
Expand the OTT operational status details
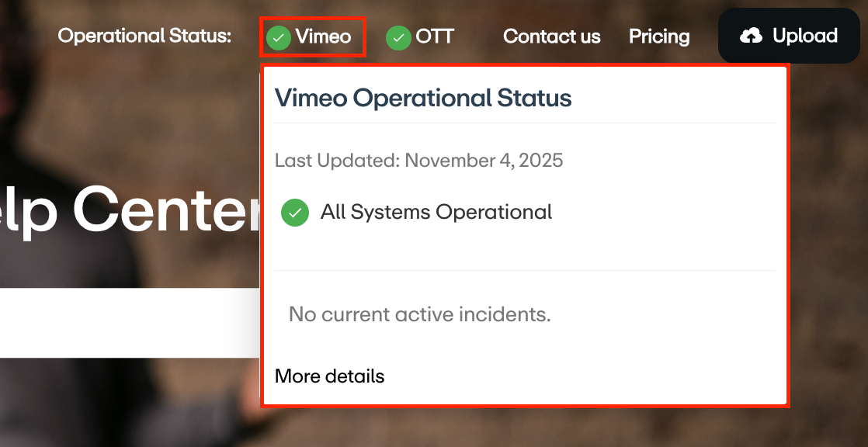pyautogui.click(x=419, y=36)
